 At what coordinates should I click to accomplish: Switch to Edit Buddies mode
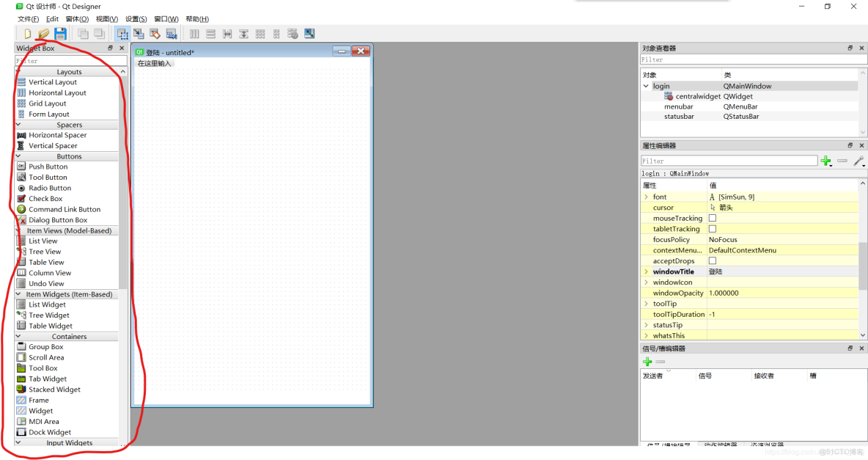click(155, 34)
